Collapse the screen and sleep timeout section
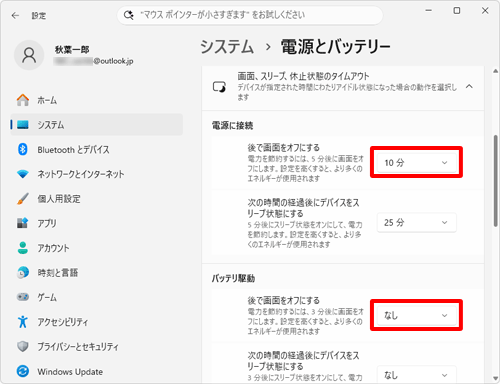 click(469, 87)
